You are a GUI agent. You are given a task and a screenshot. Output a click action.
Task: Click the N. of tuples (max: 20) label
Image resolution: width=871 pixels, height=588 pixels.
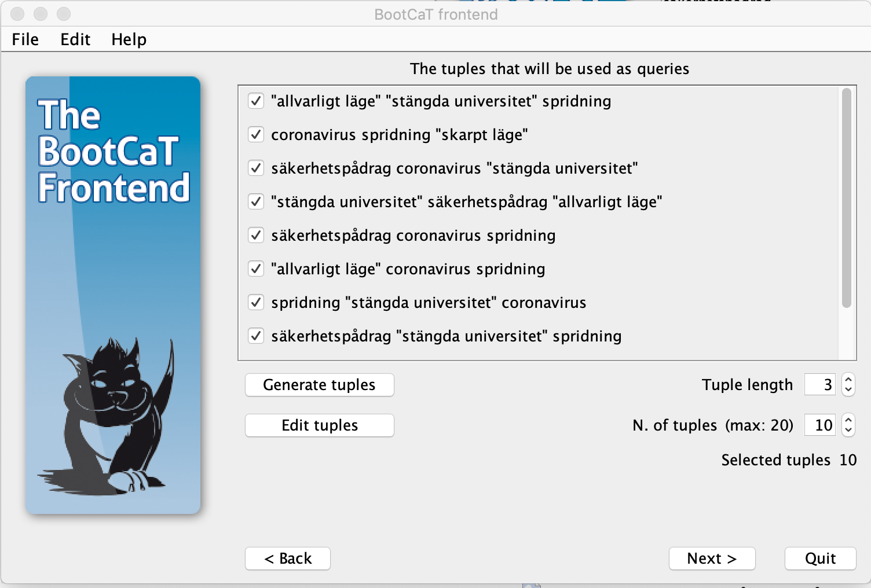[x=713, y=425]
